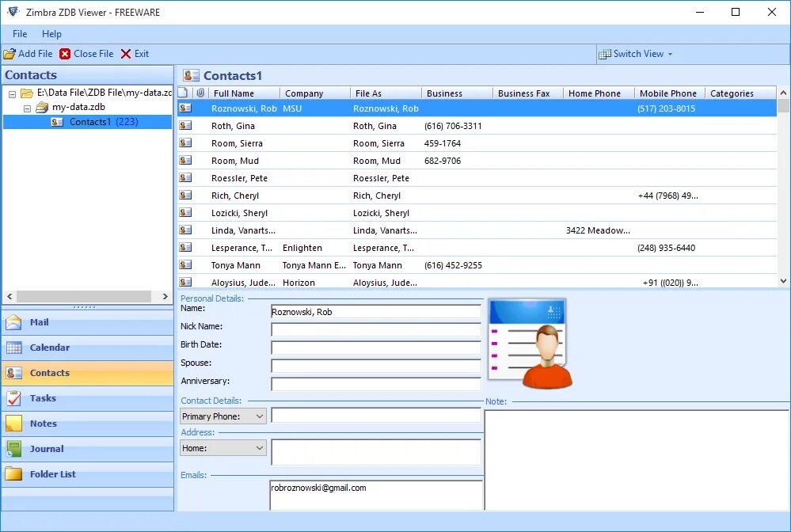Collapse the E:\Data File root tree node
The width and height of the screenshot is (791, 532).
coord(12,93)
